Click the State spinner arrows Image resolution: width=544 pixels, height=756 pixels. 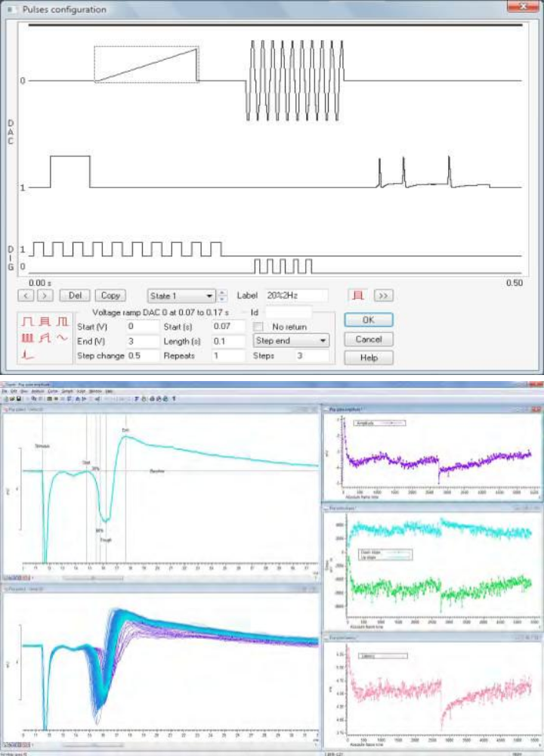(x=221, y=296)
